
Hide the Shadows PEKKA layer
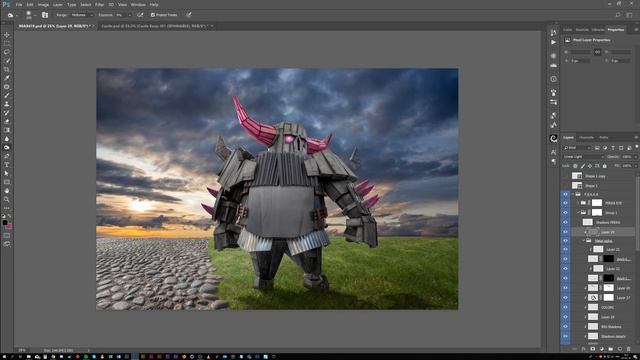click(565, 222)
